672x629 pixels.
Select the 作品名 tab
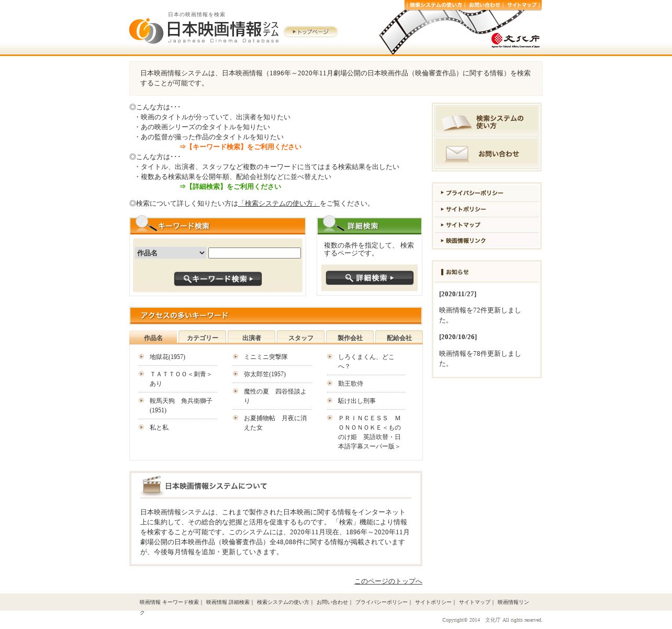[153, 338]
